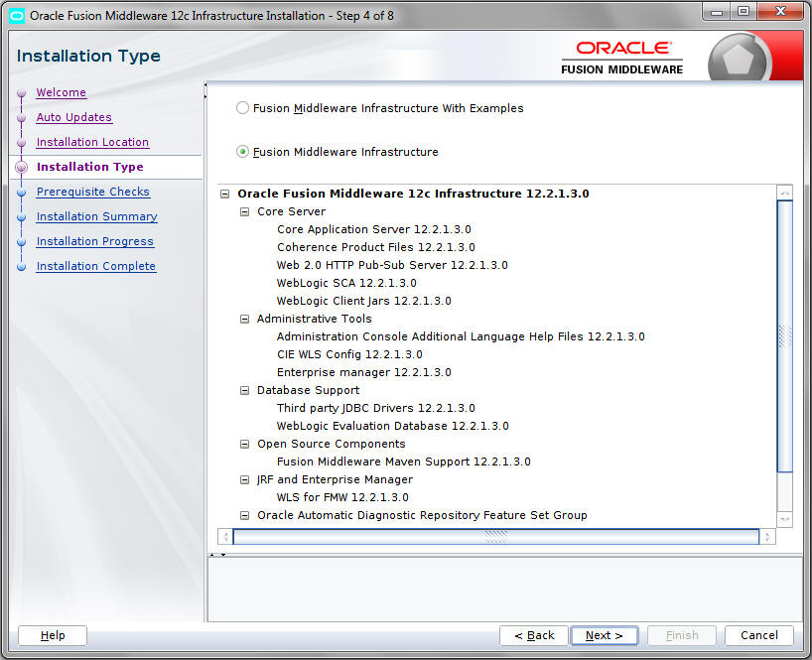Select WLS for FMW 12.2.1.3.0 row
The image size is (812, 660).
click(342, 497)
